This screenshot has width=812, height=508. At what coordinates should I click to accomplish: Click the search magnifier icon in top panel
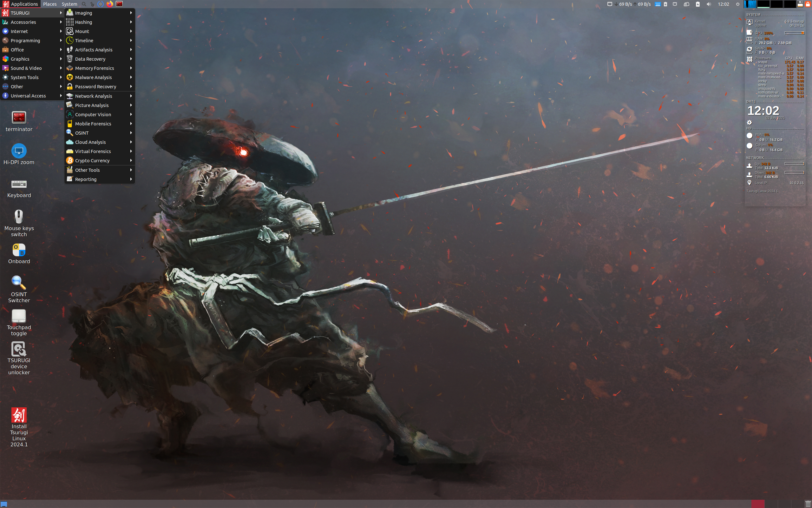pyautogui.click(x=84, y=4)
